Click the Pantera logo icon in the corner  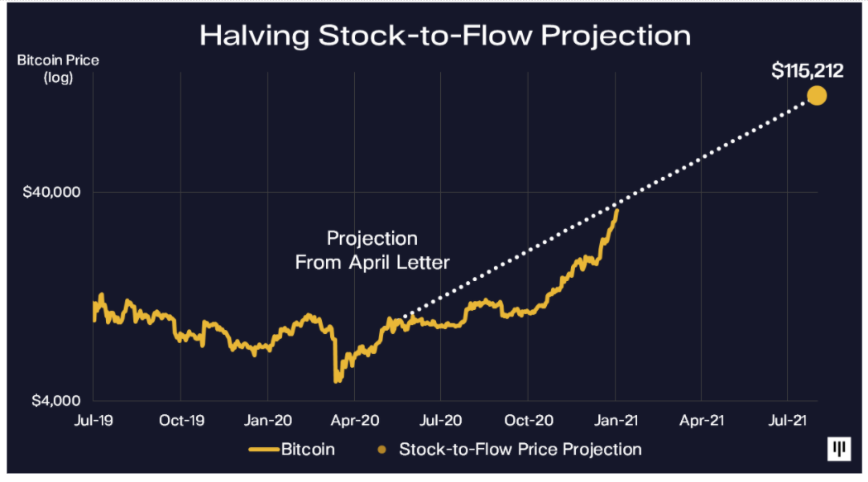click(839, 449)
